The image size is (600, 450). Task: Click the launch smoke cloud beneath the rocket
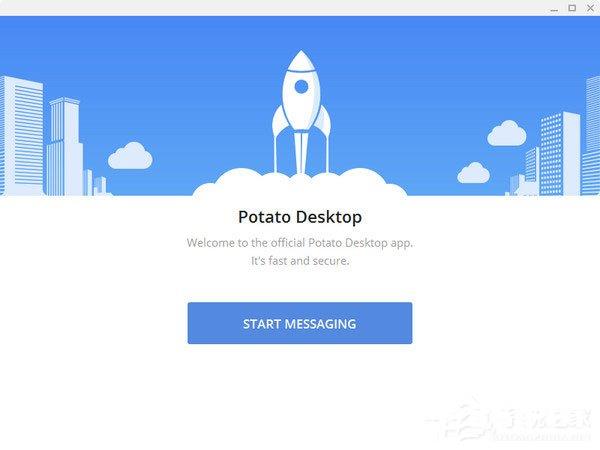(x=300, y=183)
